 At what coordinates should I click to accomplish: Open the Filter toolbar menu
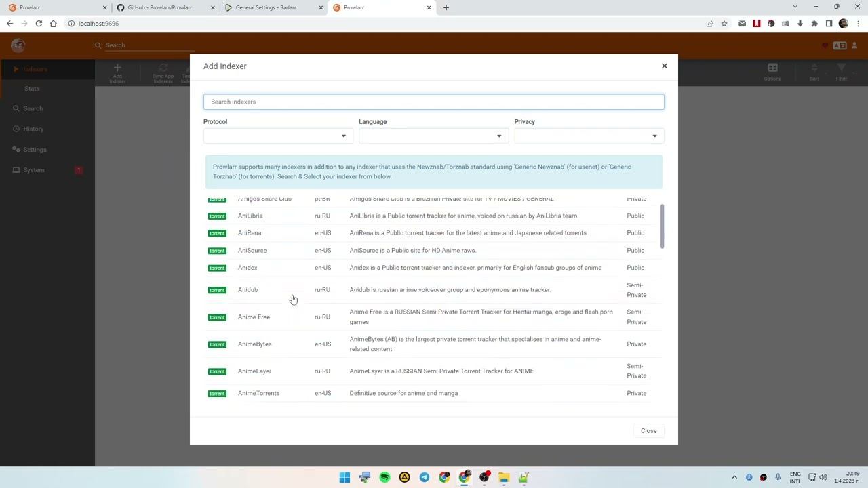tap(842, 72)
